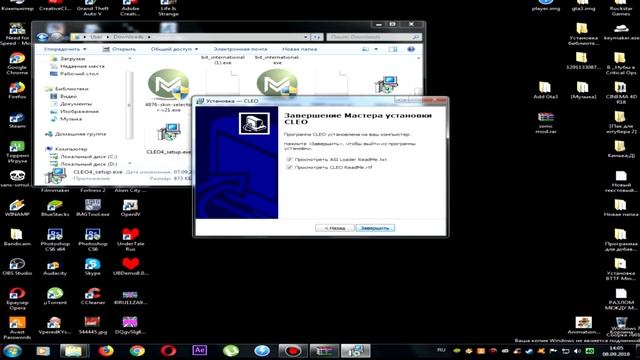Screen dimensions: 640x360
Task: Open the view options dropdown arrow in Explorer
Action: [376, 49]
